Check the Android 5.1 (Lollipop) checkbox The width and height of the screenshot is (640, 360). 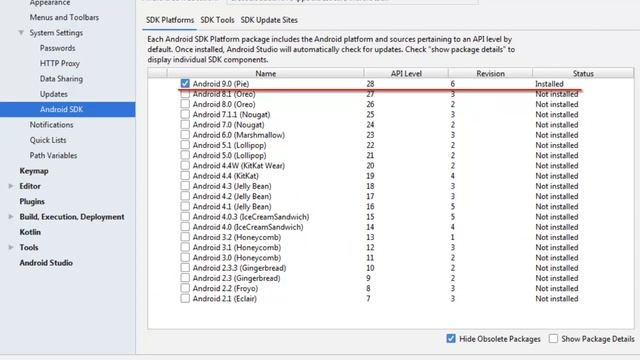185,145
